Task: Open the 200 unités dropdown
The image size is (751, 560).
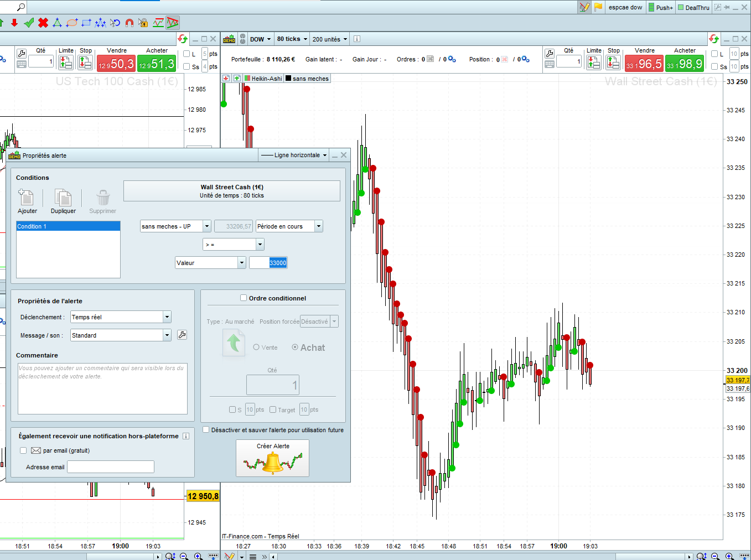Action: tap(330, 39)
